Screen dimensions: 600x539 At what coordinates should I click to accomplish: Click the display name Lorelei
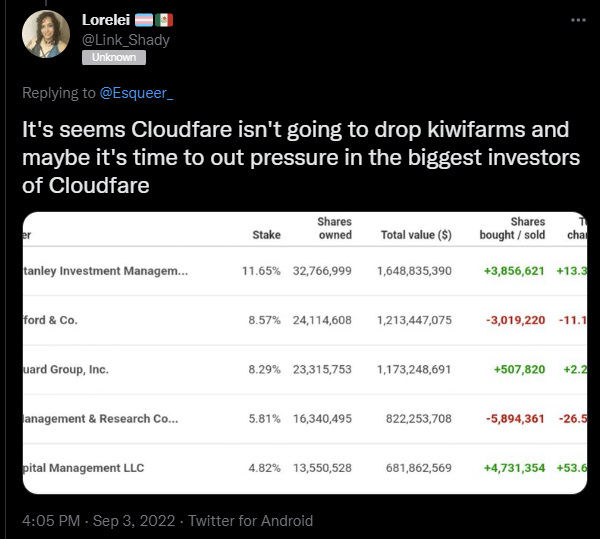tap(106, 20)
